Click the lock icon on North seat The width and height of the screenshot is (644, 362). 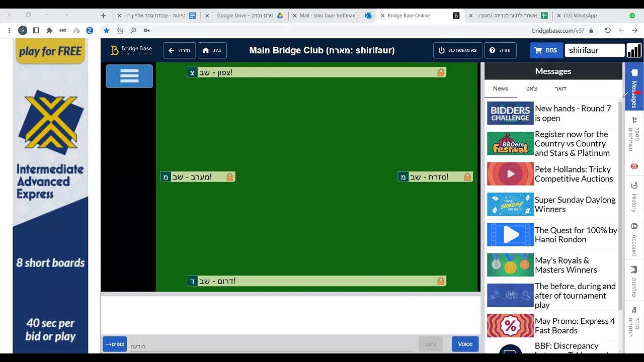pos(441,72)
